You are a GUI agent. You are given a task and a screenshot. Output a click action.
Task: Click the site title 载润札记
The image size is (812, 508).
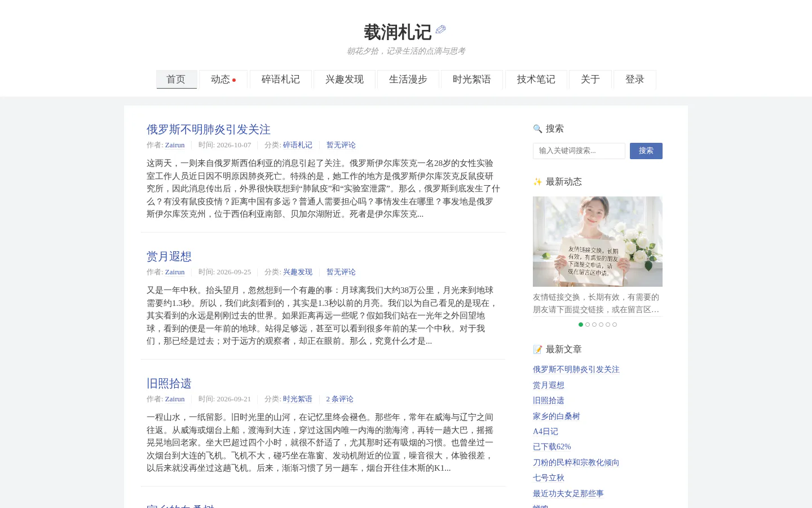398,32
